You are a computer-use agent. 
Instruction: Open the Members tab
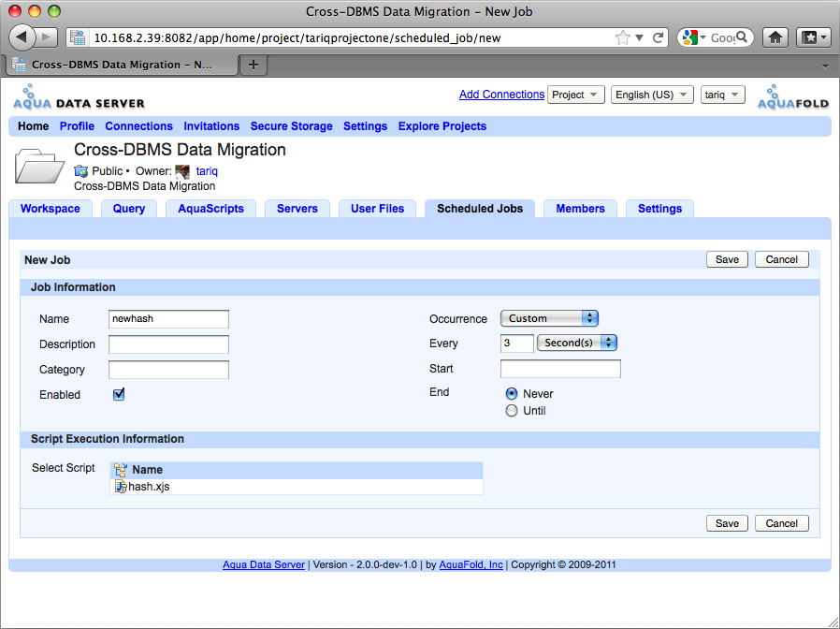pyautogui.click(x=580, y=209)
